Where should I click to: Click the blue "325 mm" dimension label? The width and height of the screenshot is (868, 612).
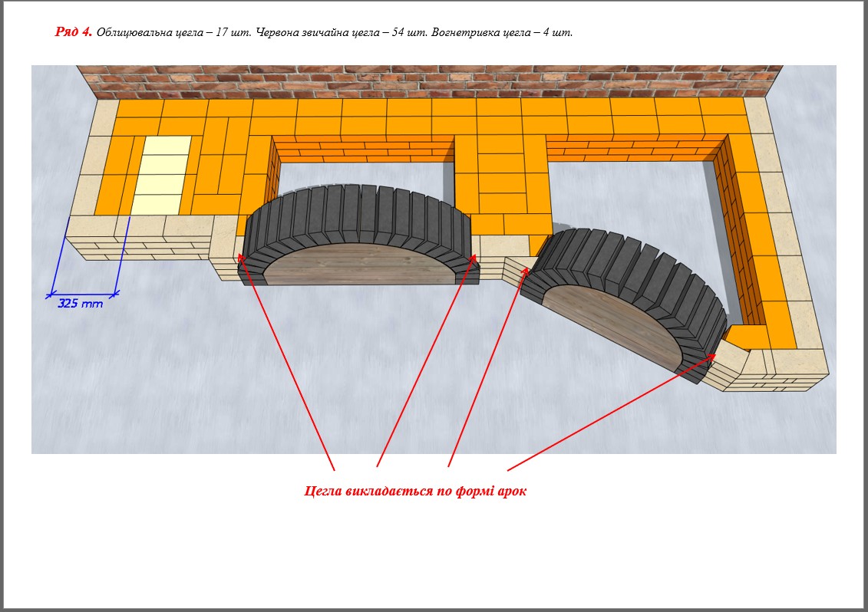[x=81, y=304]
